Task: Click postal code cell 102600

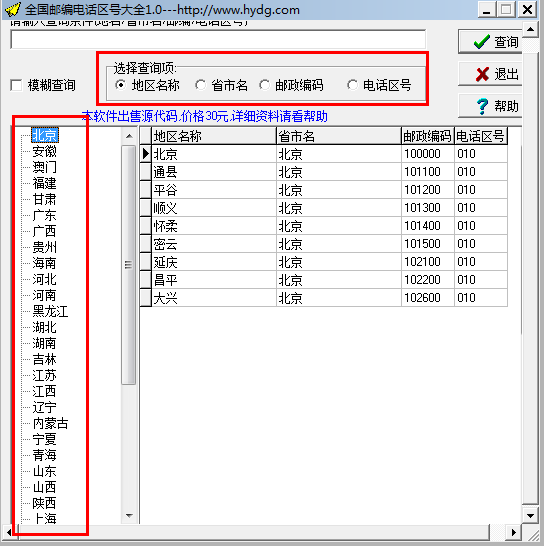Action: 428,298
